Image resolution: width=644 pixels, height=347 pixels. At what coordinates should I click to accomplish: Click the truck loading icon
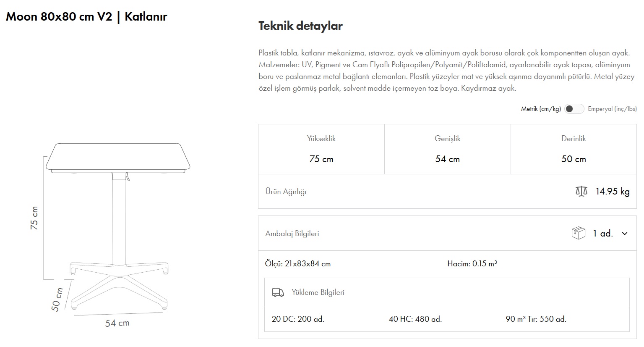click(278, 292)
